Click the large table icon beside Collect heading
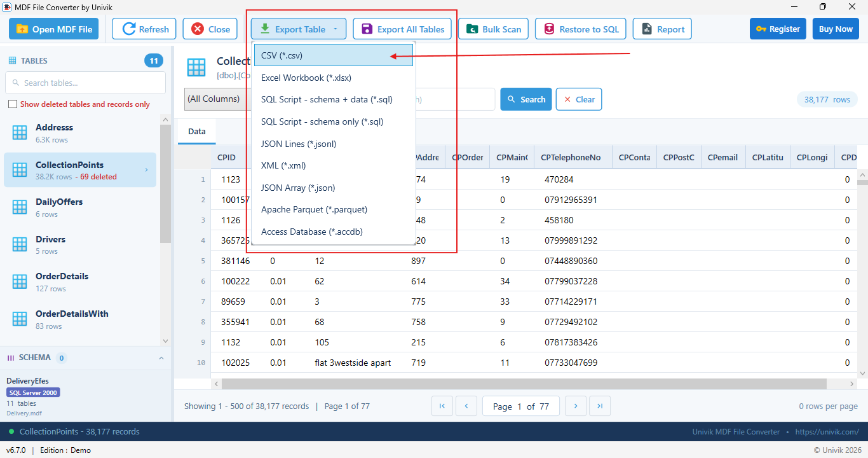This screenshot has width=868, height=458. (x=196, y=67)
